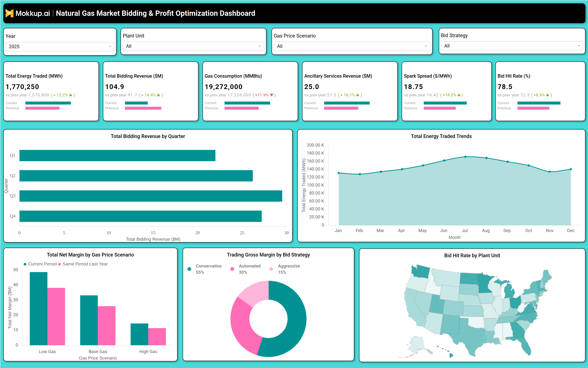Toggle the Conservative 55% legend item
Screen dimensions: 588x368
pyautogui.click(x=205, y=269)
